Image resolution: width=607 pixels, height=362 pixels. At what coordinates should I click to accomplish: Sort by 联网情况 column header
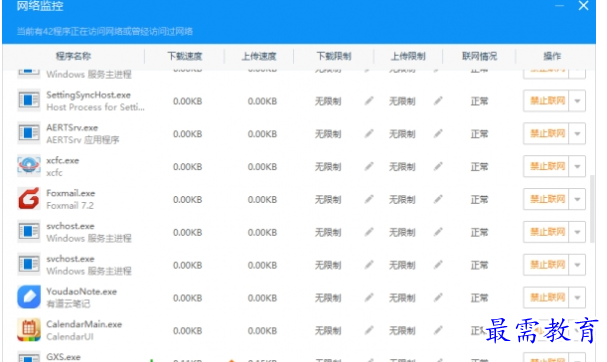(479, 57)
